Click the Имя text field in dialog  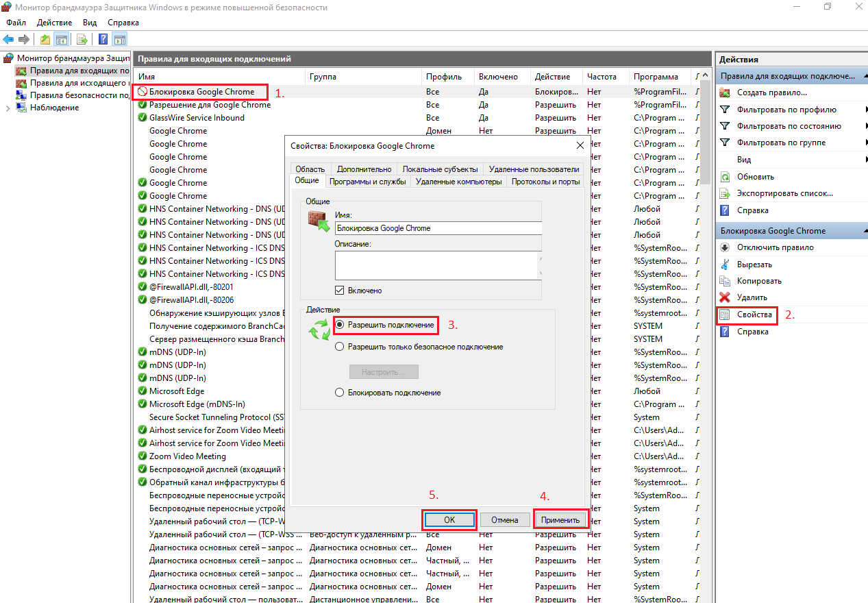(438, 228)
